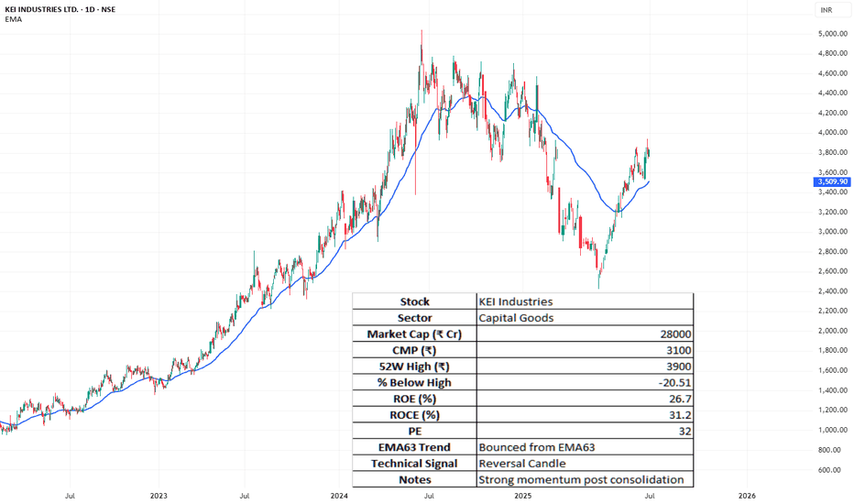Click the Sector header cell
The height and width of the screenshot is (504, 854).
pyautogui.click(x=414, y=318)
